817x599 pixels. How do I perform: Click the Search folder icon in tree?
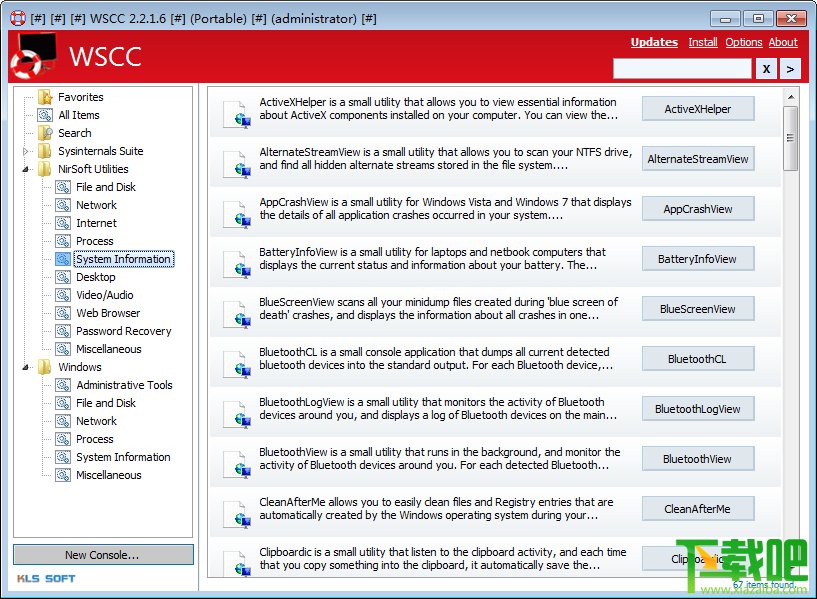point(45,133)
